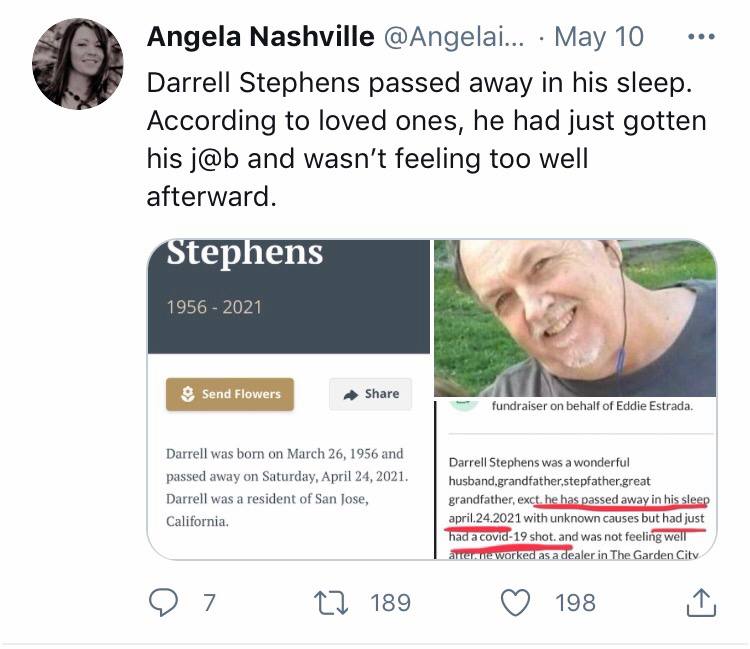This screenshot has width=750, height=649.
Task: Tap the share upload icon
Action: pos(701,602)
